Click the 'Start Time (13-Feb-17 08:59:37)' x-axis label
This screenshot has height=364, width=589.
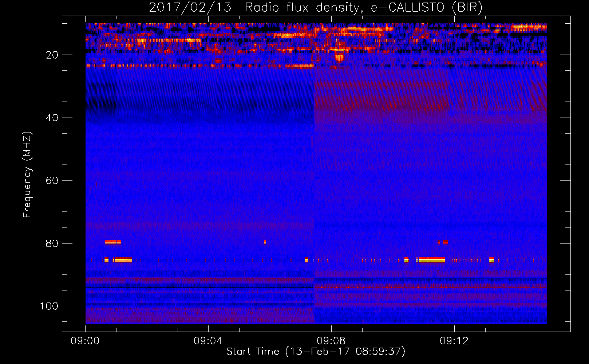pos(316,352)
